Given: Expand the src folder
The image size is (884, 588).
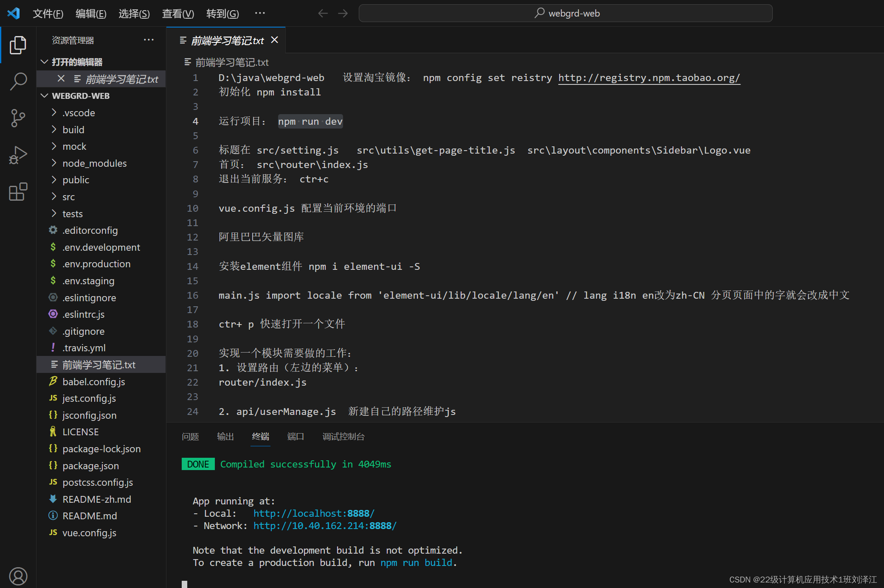Looking at the screenshot, I should [101, 197].
